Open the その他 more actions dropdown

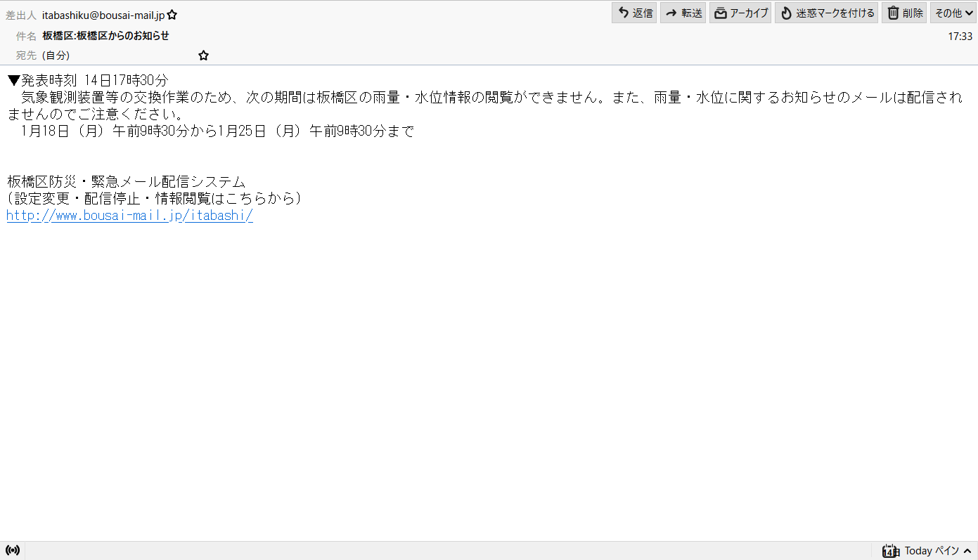(x=953, y=13)
